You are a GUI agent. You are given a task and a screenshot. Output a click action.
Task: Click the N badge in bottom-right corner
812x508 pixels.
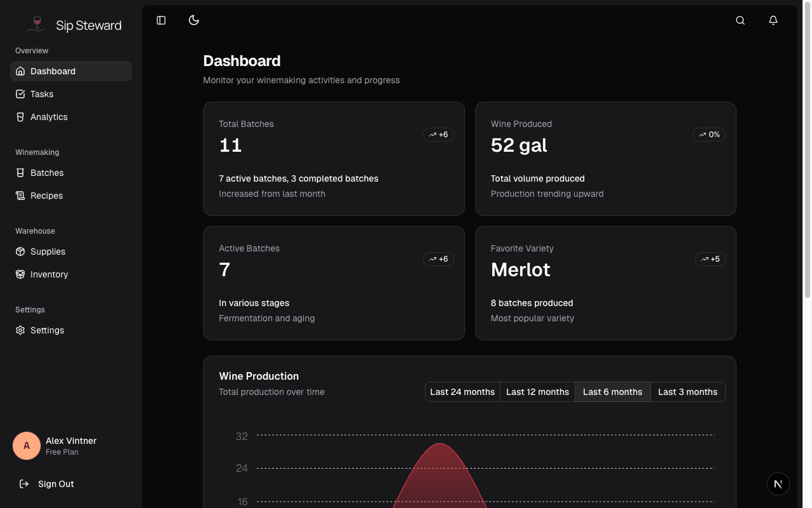click(778, 484)
